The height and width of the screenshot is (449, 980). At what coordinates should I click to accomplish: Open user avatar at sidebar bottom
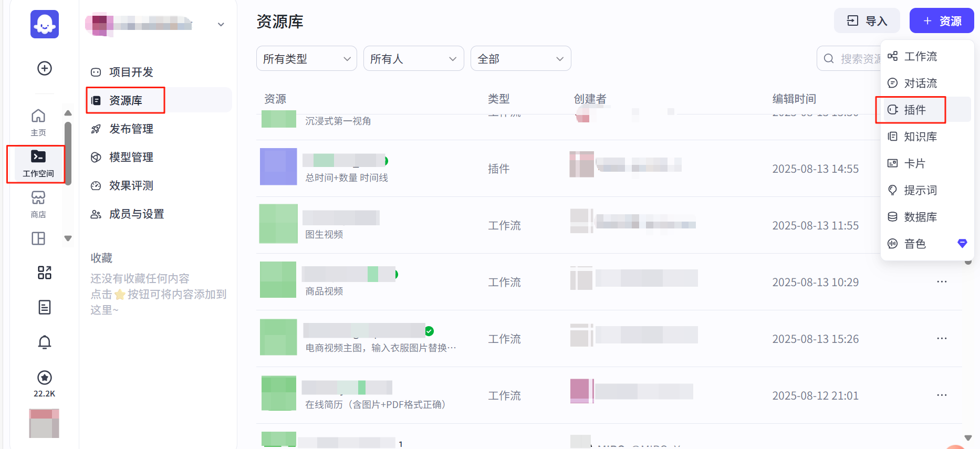point(44,423)
